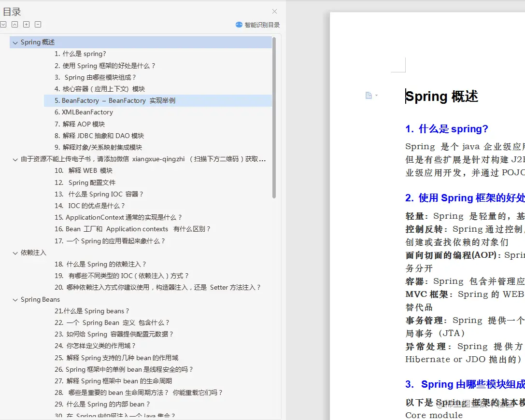Click the 依赖注入 outline heading
This screenshot has width=525, height=420.
(33, 252)
